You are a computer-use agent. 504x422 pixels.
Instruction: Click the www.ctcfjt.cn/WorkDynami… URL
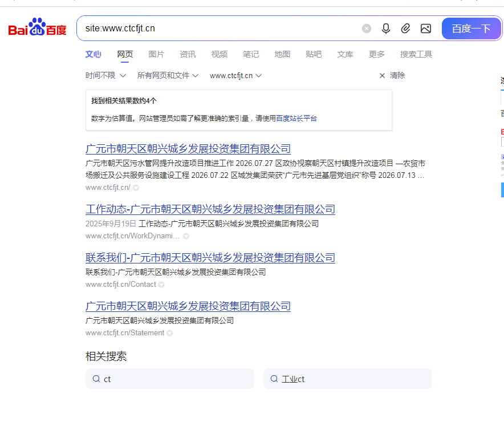point(132,236)
